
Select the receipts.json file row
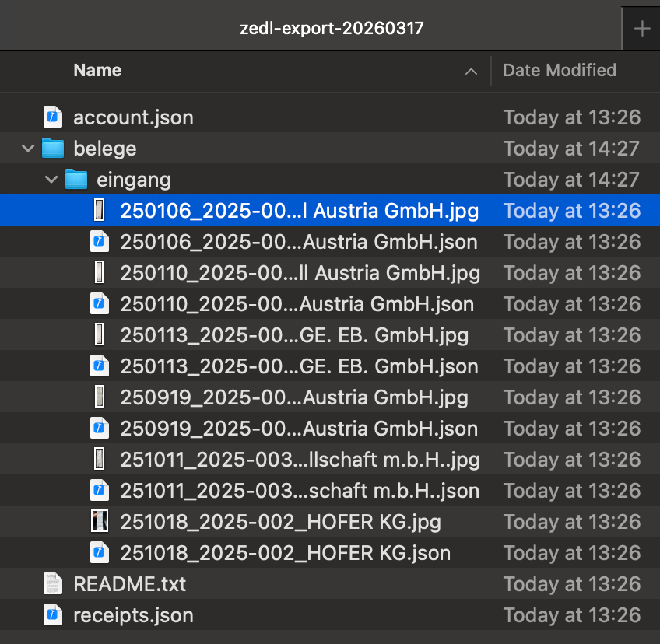click(133, 614)
